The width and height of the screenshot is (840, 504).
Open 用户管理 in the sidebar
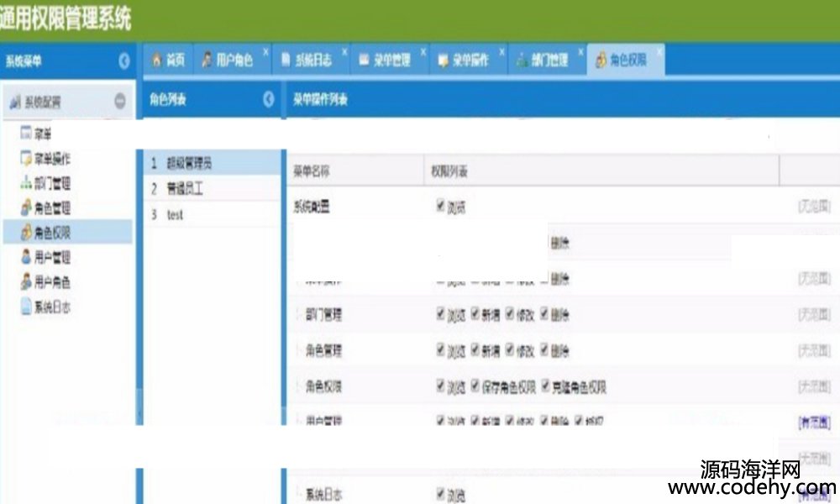45,257
